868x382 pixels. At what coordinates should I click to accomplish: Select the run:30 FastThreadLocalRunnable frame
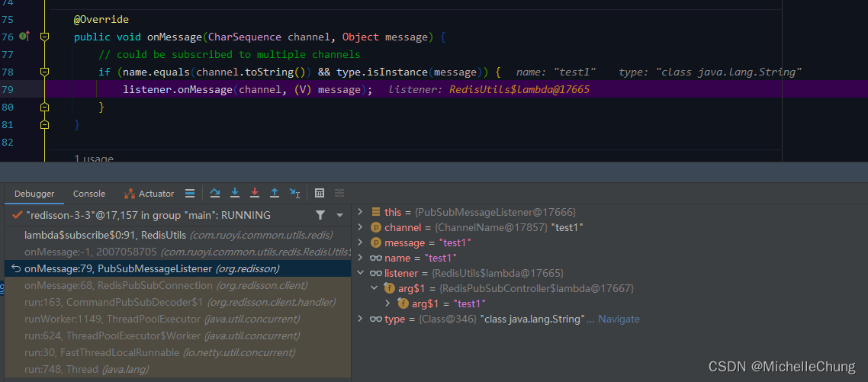click(x=177, y=352)
